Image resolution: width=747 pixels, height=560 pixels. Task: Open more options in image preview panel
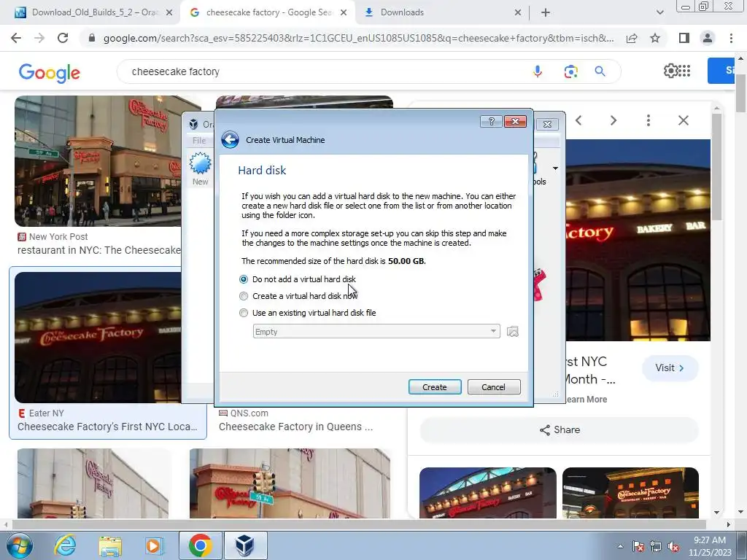[648, 120]
